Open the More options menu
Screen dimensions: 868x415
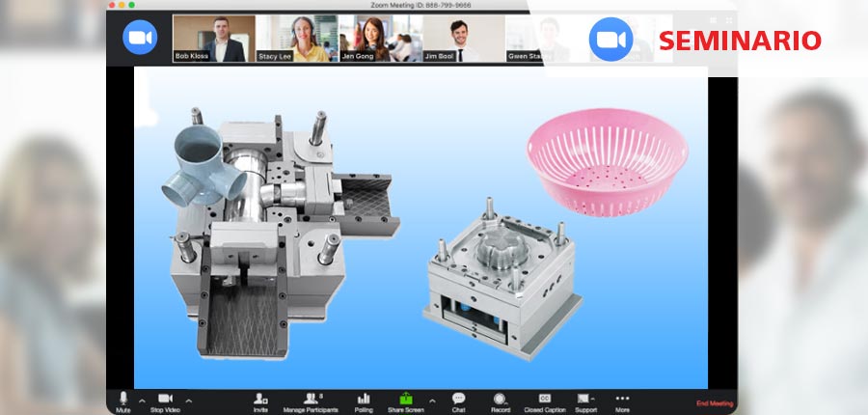pos(622,399)
